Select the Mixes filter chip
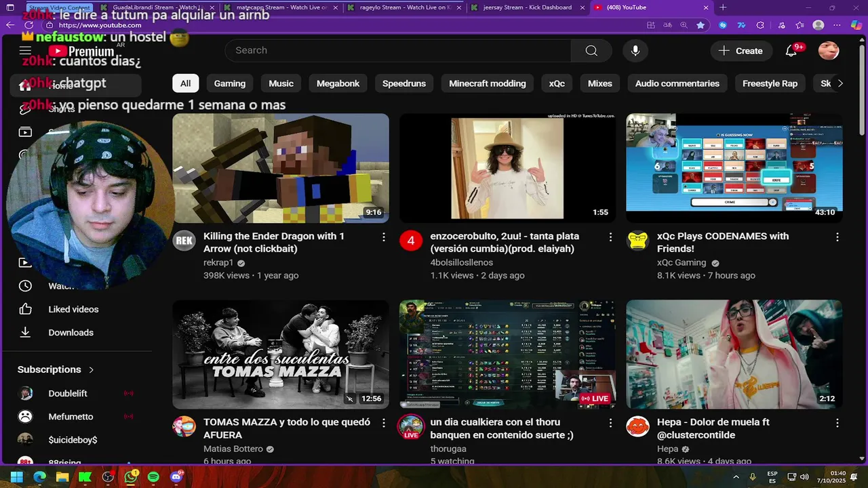Screen dimensions: 868x488 point(599,83)
